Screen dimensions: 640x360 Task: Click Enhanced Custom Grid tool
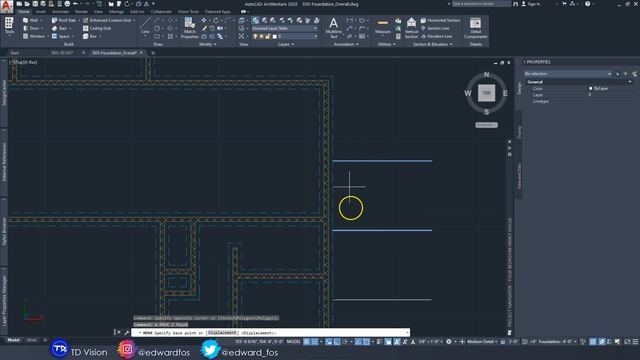point(108,20)
